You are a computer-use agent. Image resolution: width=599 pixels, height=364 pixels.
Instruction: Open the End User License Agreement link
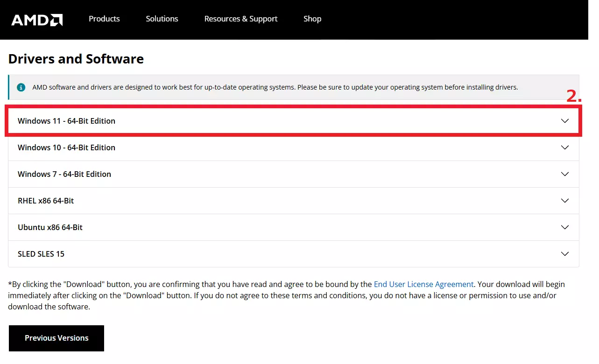click(x=424, y=284)
